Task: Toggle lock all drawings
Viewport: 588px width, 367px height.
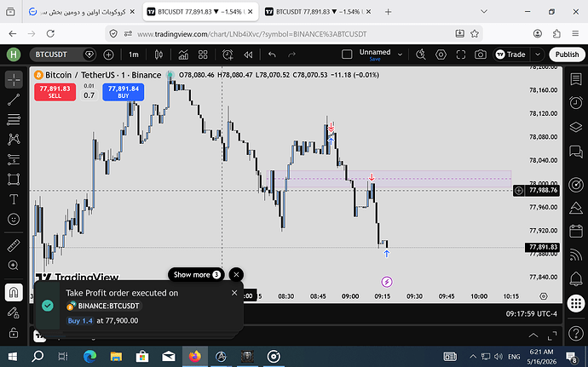Action: 14,332
